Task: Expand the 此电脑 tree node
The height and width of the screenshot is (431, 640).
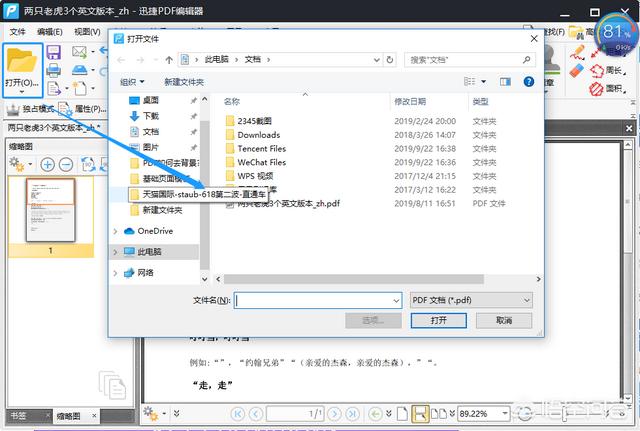Action: pos(116,252)
